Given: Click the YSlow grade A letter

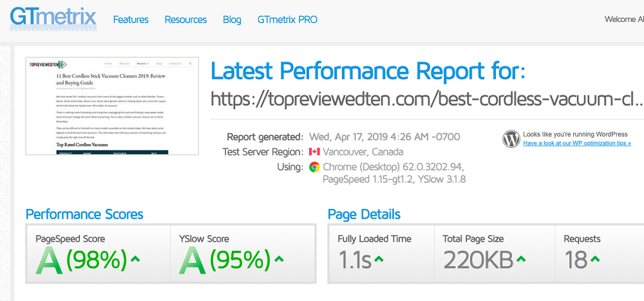Looking at the screenshot, I should coord(193,260).
